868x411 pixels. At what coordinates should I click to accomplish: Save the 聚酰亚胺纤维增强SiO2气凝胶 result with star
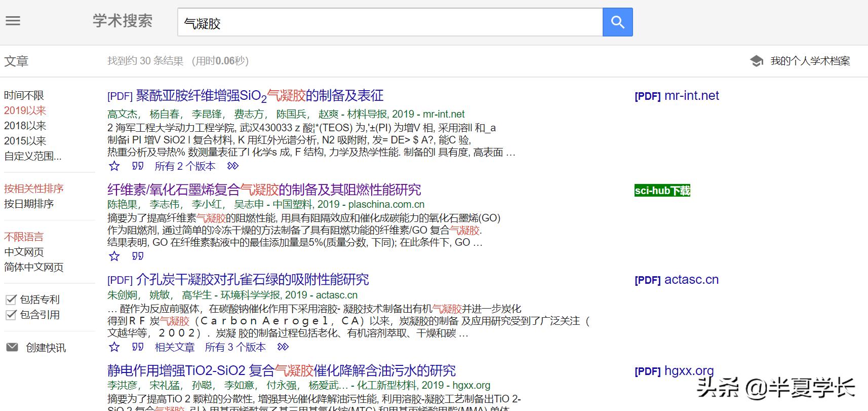click(114, 166)
